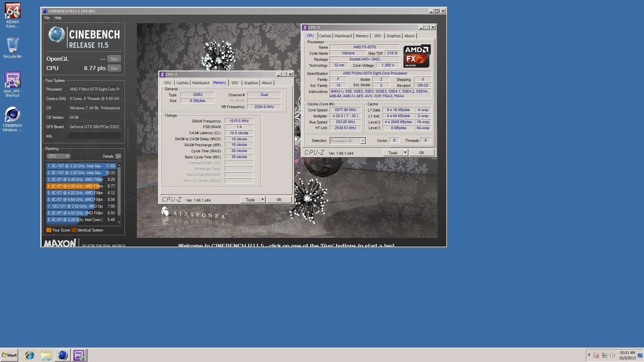Open the clock showing 10:01 AM
Image resolution: width=644 pixels, height=362 pixels.
(627, 355)
